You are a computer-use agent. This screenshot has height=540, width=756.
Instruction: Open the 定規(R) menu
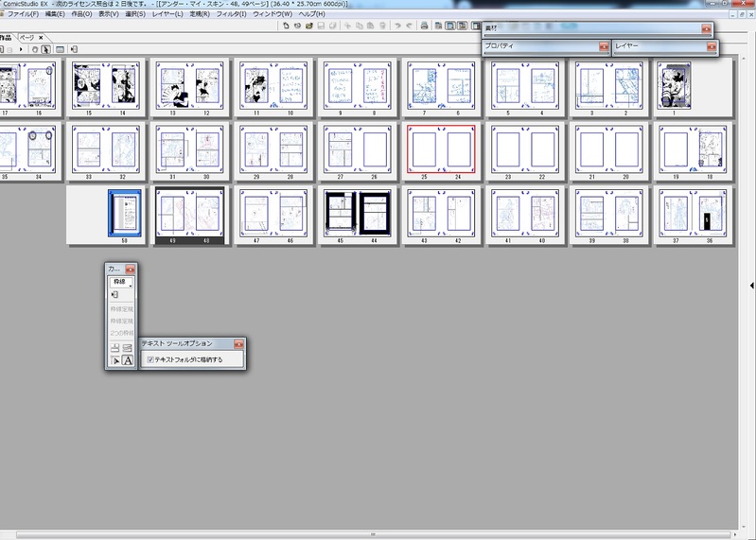point(199,14)
